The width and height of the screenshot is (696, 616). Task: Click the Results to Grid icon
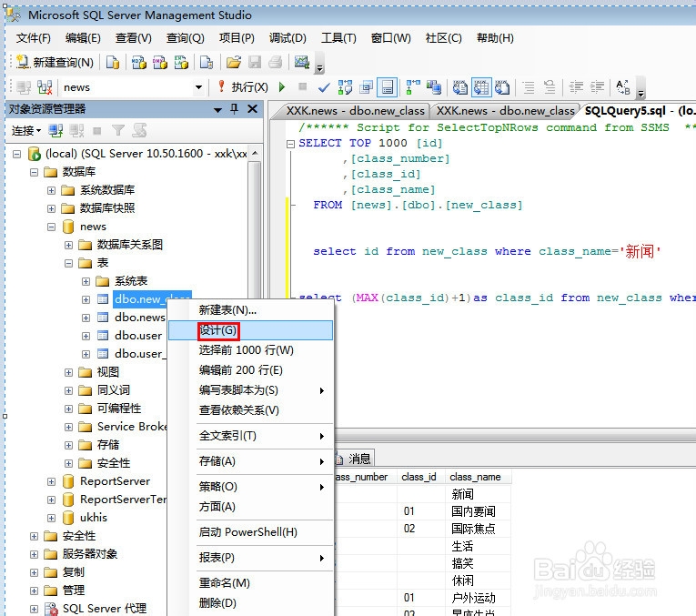[481, 87]
